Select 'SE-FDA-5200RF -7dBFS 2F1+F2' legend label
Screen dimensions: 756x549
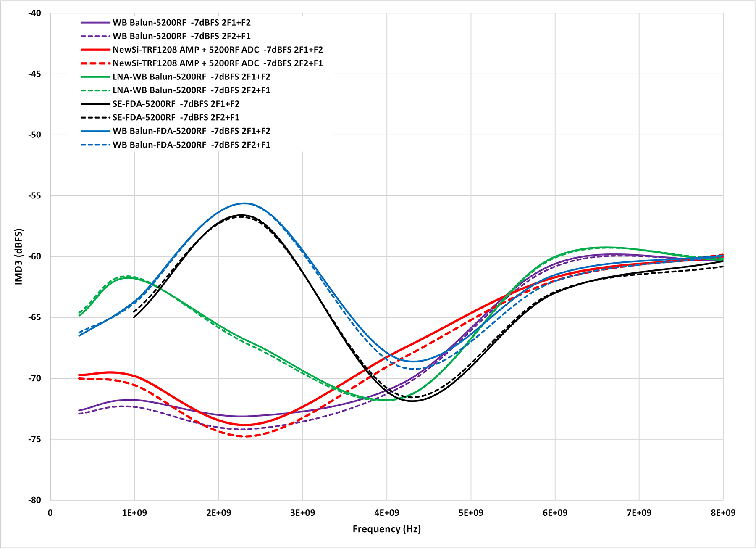pyautogui.click(x=176, y=104)
